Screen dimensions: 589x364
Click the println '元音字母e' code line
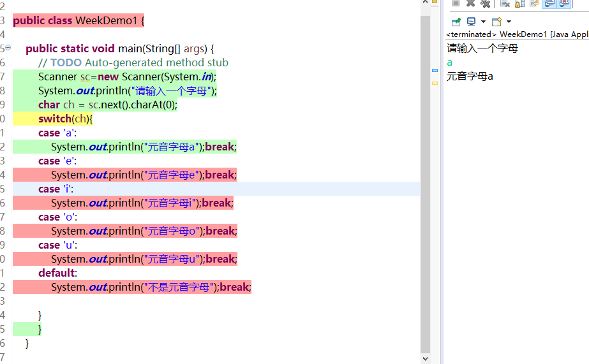[x=144, y=175]
